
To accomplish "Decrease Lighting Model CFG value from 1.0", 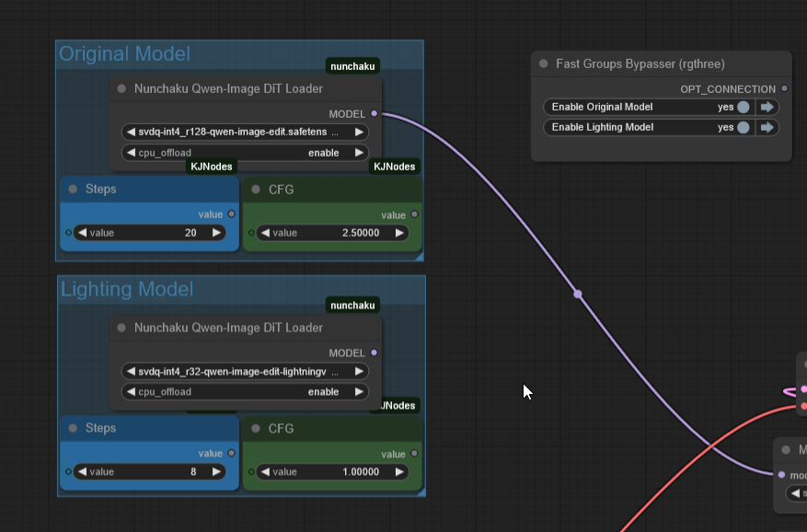I will [265, 472].
